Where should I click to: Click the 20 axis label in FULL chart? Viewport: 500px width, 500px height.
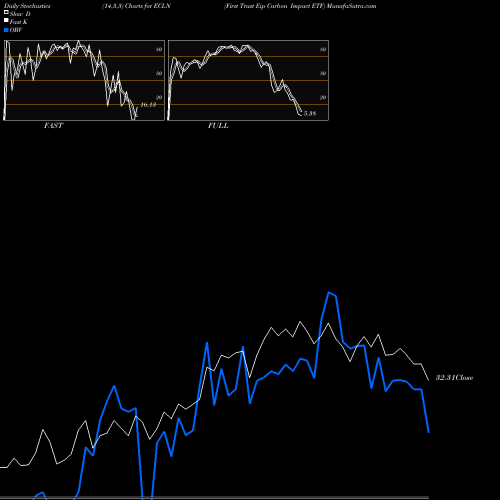[x=323, y=97]
